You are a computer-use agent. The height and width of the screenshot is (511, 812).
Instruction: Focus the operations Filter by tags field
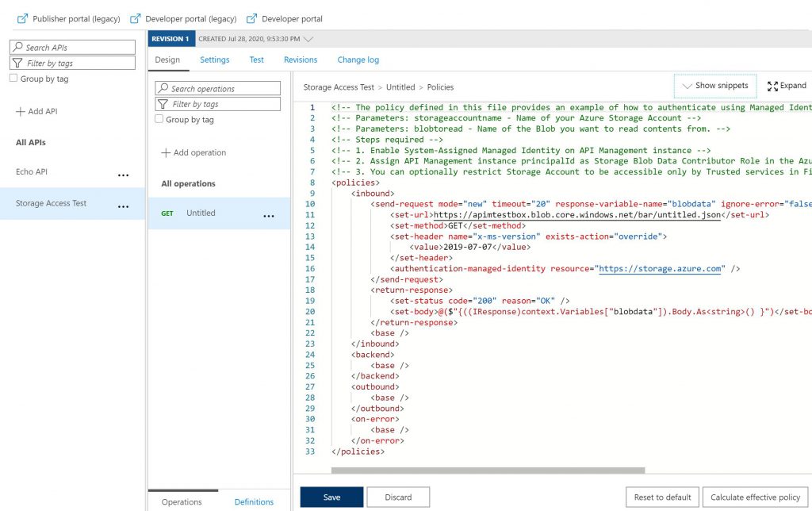point(217,104)
